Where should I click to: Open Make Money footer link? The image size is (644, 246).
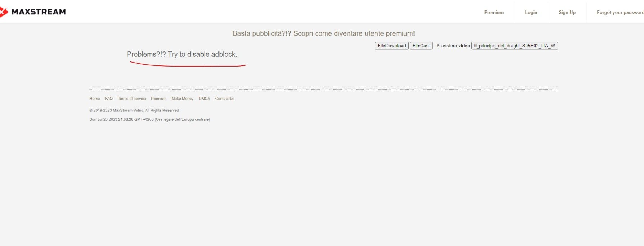(x=182, y=99)
